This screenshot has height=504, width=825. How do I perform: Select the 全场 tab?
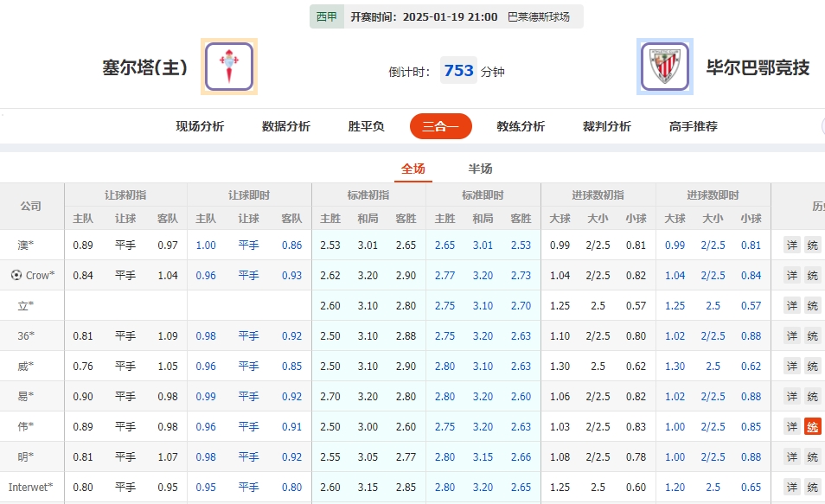(413, 169)
